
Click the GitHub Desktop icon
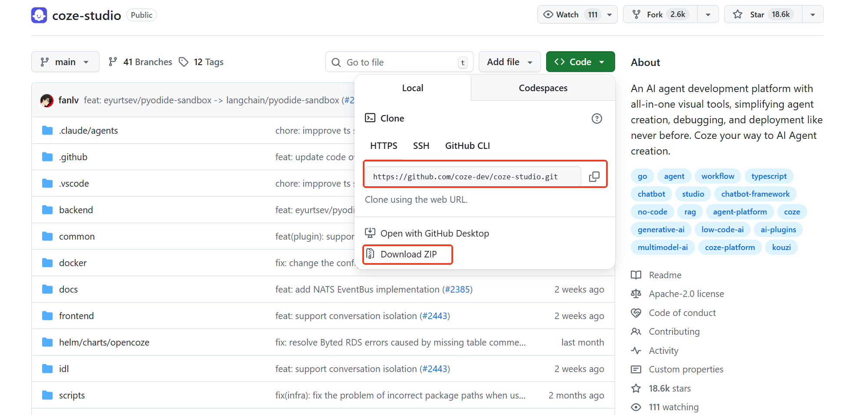pos(370,233)
